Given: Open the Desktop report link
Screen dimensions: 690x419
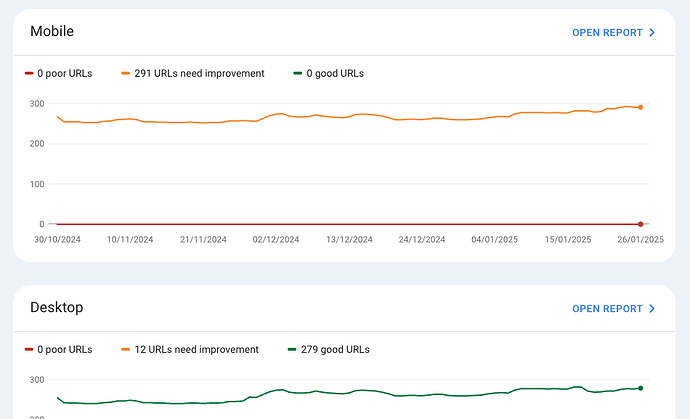Looking at the screenshot, I should tap(613, 309).
